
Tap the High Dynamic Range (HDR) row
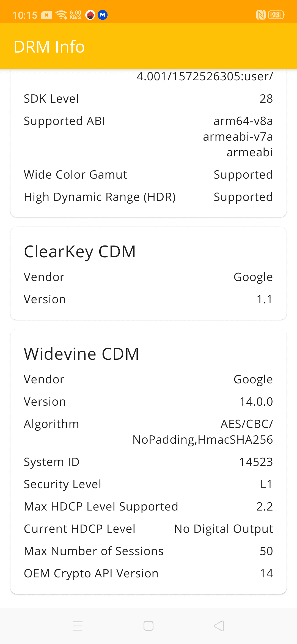148,197
